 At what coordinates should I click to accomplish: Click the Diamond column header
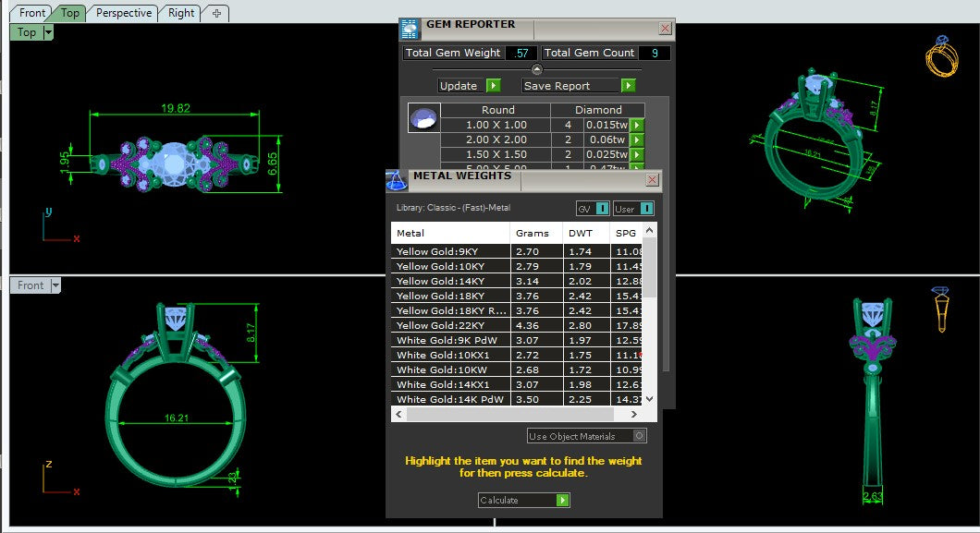click(598, 110)
